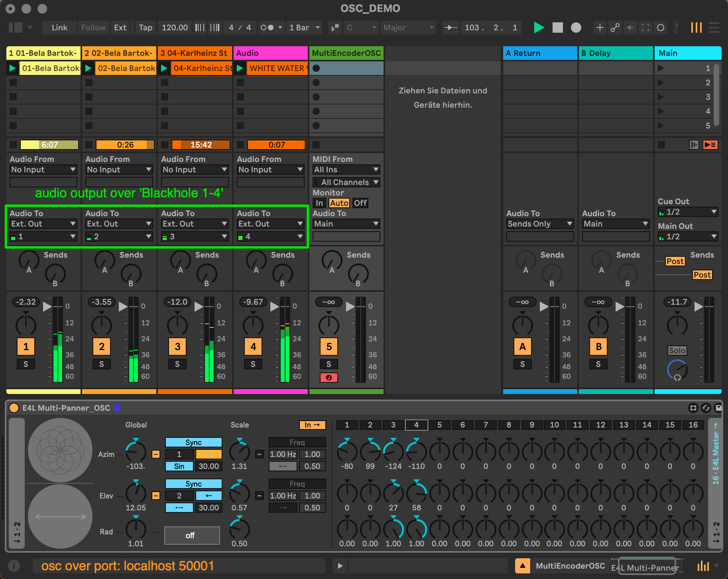
Task: Click the 'off' button under Rad control
Action: point(192,535)
